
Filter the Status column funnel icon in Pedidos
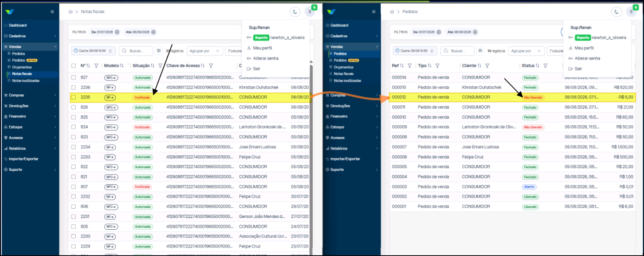click(x=545, y=66)
